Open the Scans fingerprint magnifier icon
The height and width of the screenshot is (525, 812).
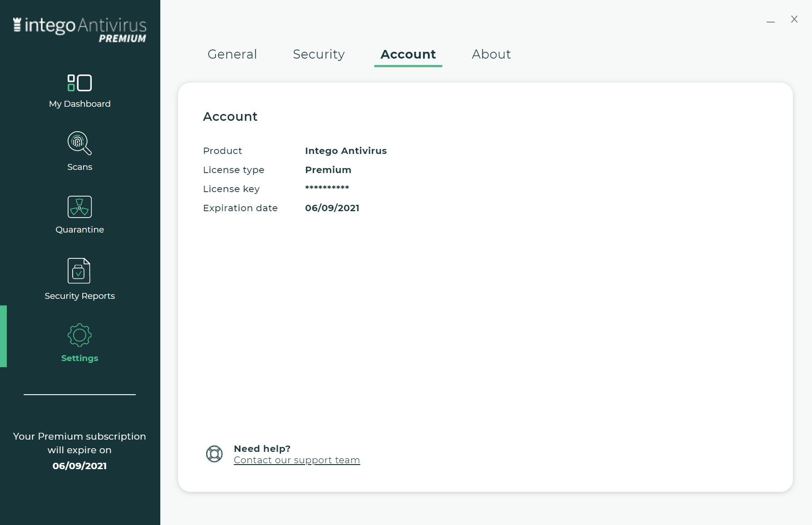79,143
